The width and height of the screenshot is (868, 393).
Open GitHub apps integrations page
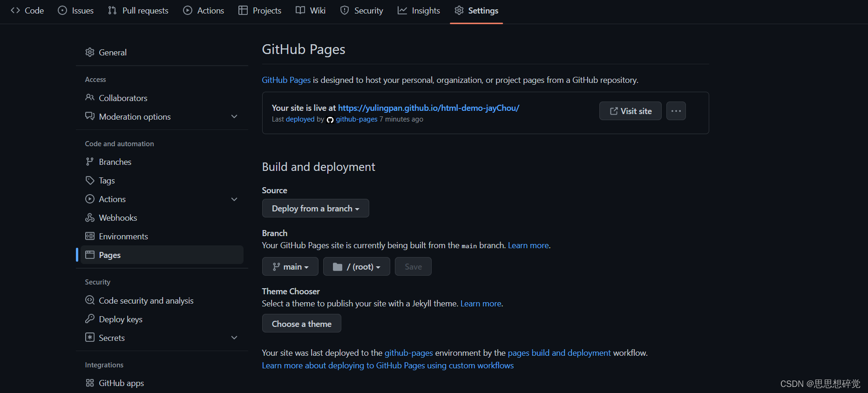click(x=162, y=383)
